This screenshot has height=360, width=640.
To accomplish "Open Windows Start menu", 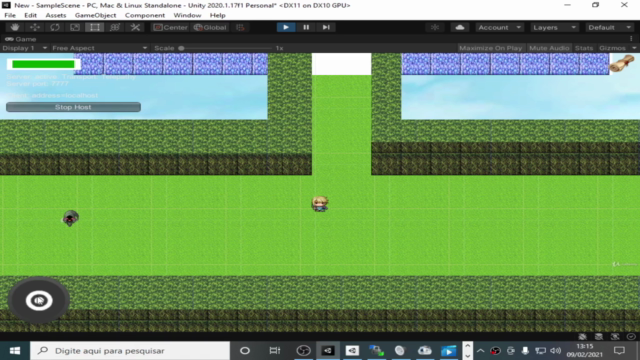I will (x=15, y=351).
